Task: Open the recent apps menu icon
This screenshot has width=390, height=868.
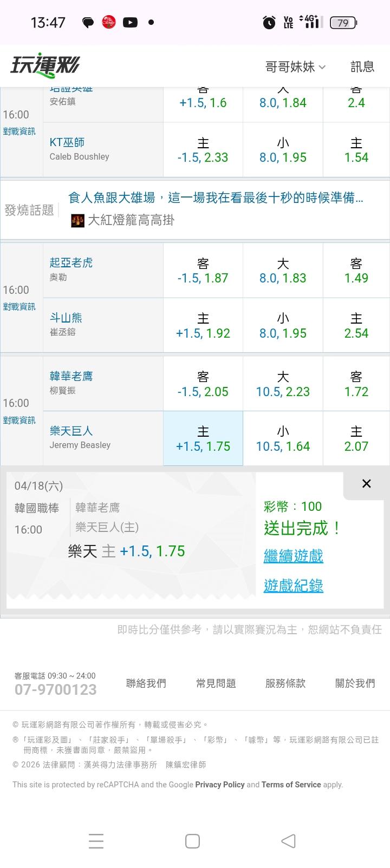Action: [x=96, y=841]
